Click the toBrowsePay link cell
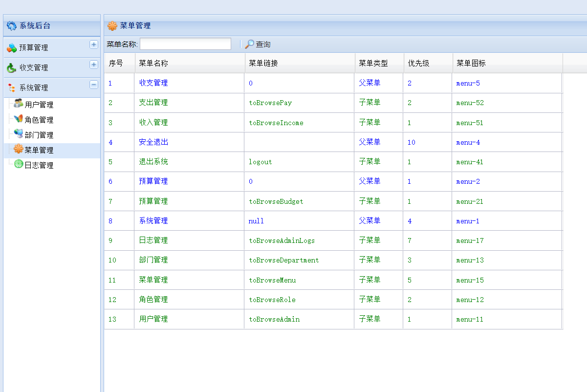This screenshot has width=587, height=392. click(299, 103)
